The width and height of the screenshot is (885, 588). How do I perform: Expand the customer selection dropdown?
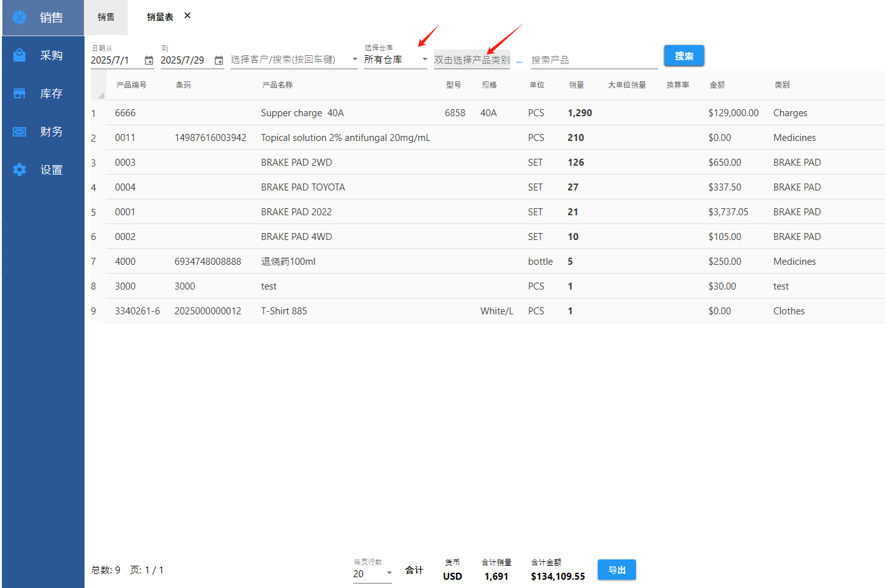coord(355,60)
